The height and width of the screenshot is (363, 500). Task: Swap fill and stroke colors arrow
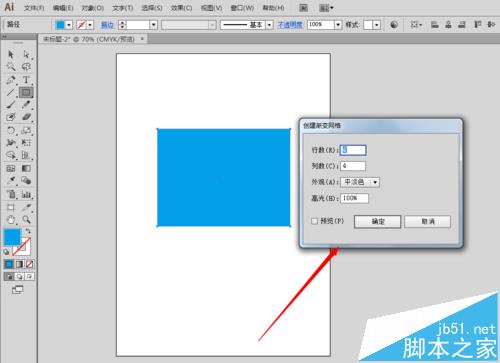point(28,231)
